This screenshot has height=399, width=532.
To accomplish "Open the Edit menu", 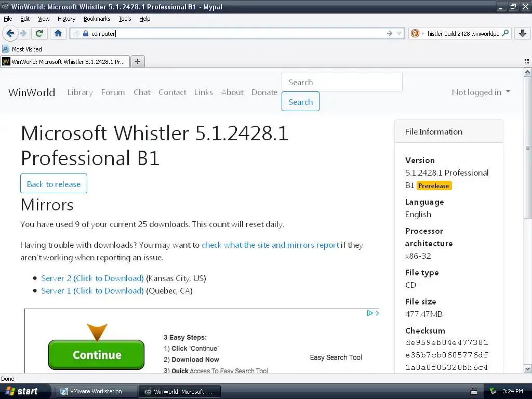I will tap(25, 19).
